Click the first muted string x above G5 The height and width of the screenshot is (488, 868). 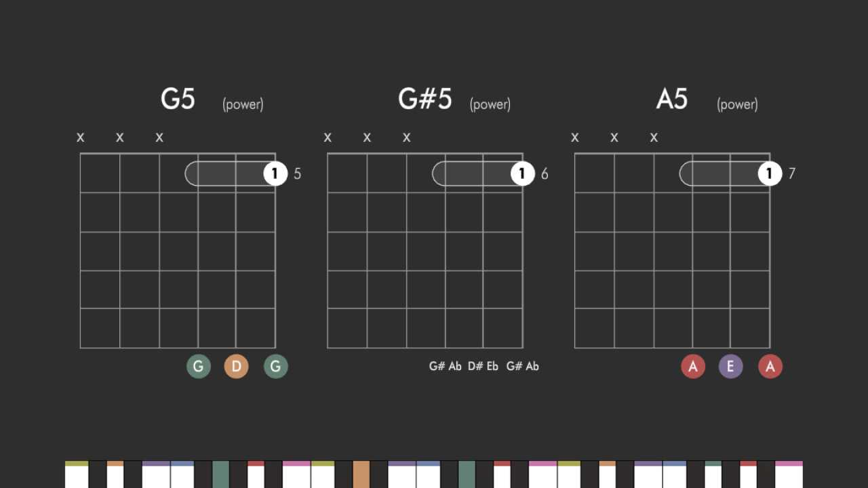[x=81, y=138]
